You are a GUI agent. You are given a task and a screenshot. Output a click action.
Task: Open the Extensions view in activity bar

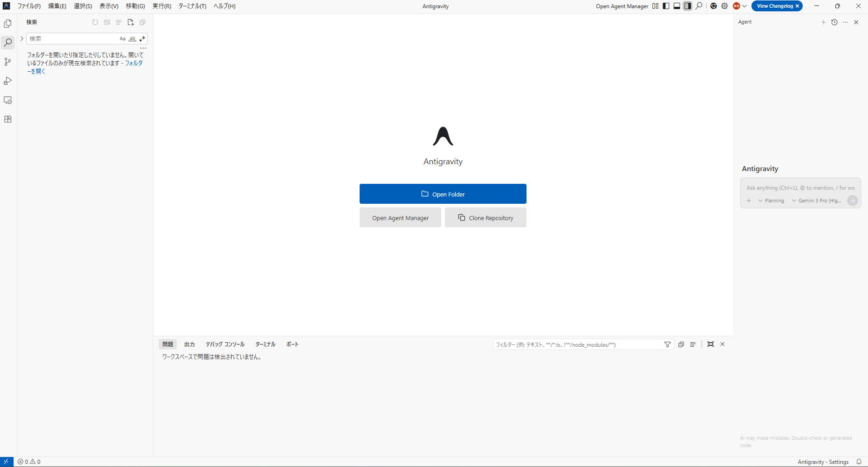point(8,119)
